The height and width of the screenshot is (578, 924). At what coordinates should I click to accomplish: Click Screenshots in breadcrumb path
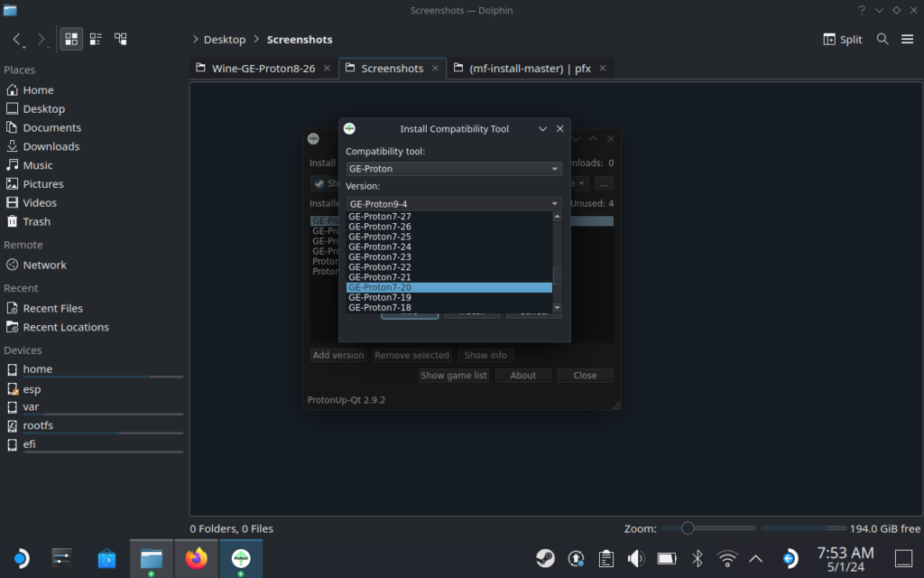(x=300, y=40)
